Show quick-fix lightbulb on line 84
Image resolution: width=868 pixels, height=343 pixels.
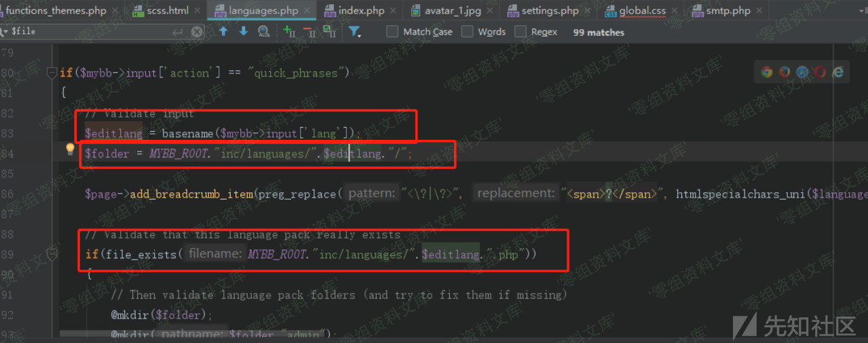pyautogui.click(x=70, y=149)
